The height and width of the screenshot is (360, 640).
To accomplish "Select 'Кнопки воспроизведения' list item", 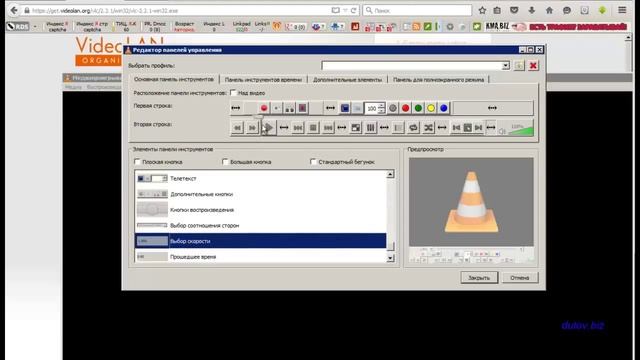I will (260, 210).
